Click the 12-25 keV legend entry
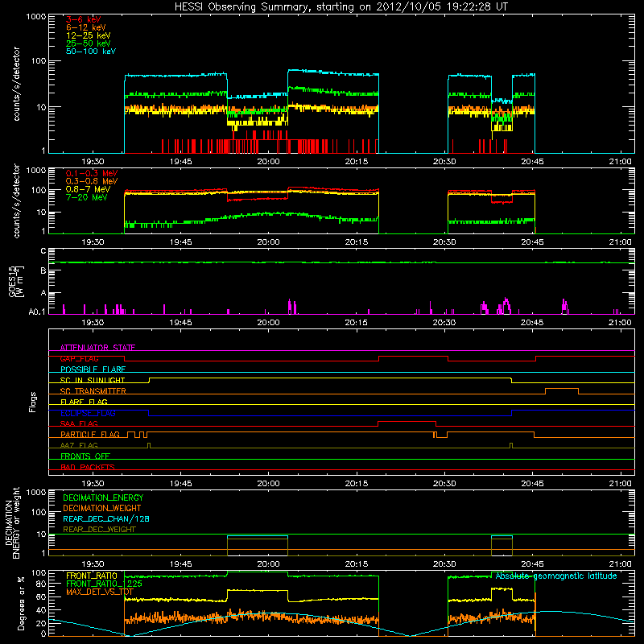 89,35
